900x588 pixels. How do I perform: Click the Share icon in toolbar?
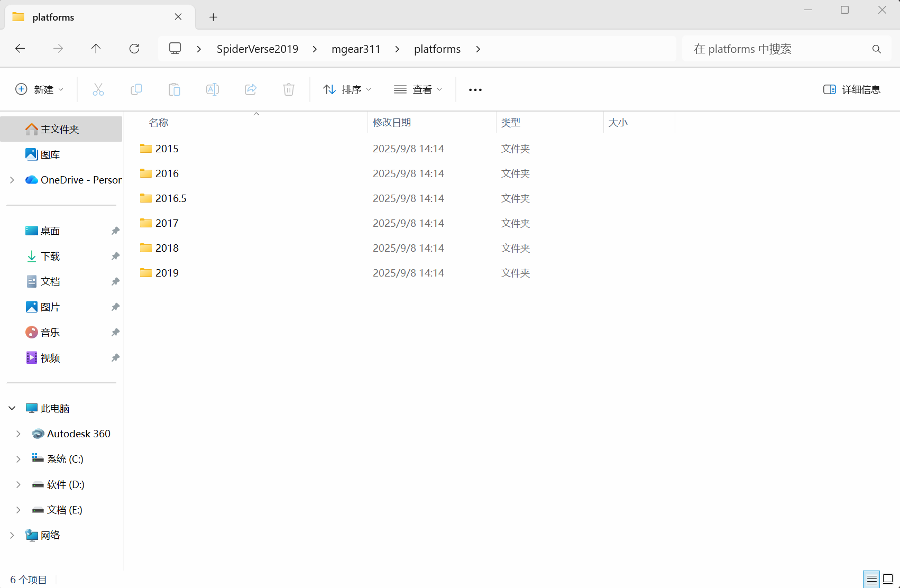coord(251,89)
